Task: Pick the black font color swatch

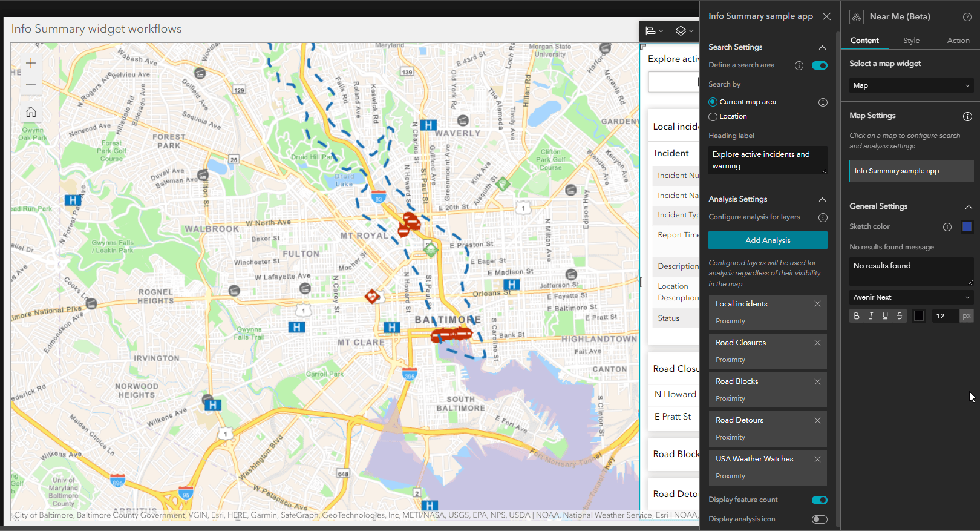Action: pos(919,316)
